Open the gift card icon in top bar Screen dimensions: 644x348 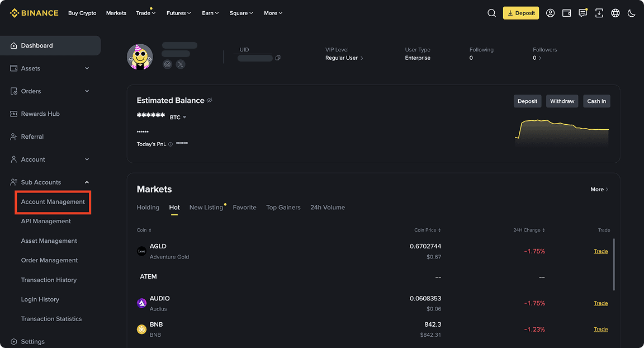tap(567, 13)
